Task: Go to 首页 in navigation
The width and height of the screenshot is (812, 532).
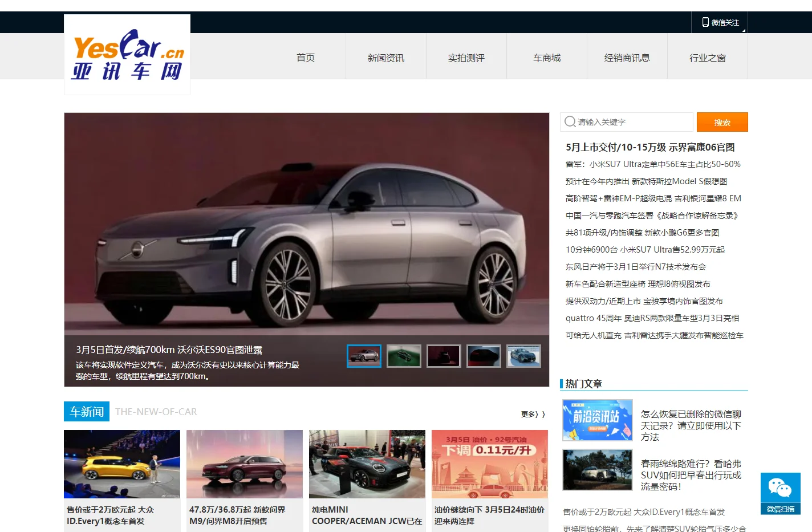Action: pyautogui.click(x=306, y=58)
